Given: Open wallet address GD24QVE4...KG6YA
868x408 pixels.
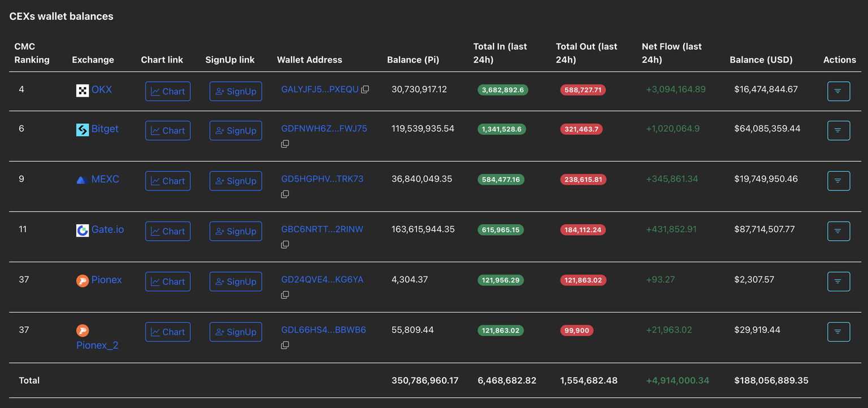Looking at the screenshot, I should pyautogui.click(x=322, y=280).
